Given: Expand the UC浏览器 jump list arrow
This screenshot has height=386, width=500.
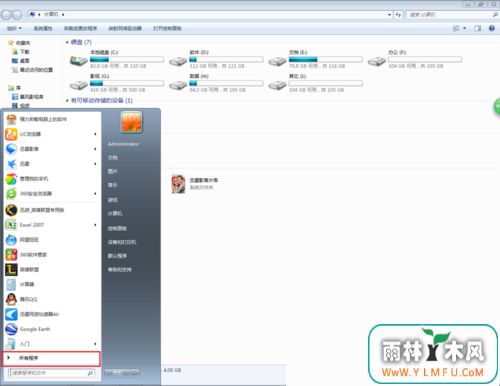Looking at the screenshot, I should click(x=95, y=134).
